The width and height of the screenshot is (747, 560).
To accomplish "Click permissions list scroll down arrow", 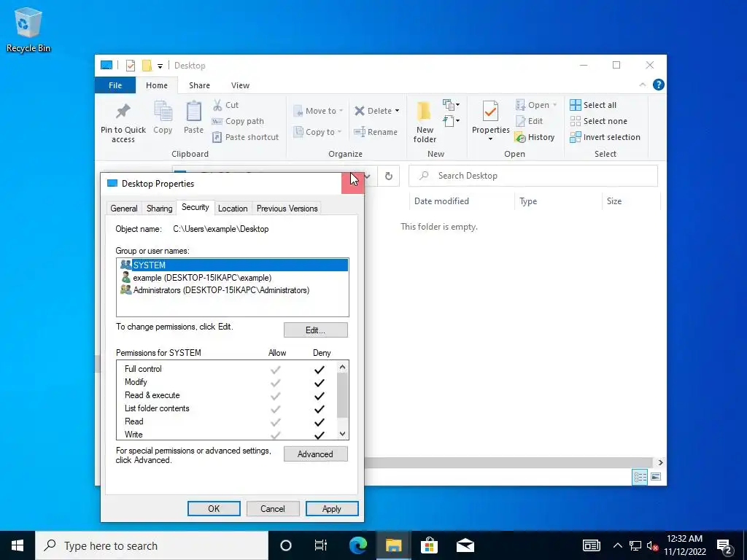I will (342, 434).
